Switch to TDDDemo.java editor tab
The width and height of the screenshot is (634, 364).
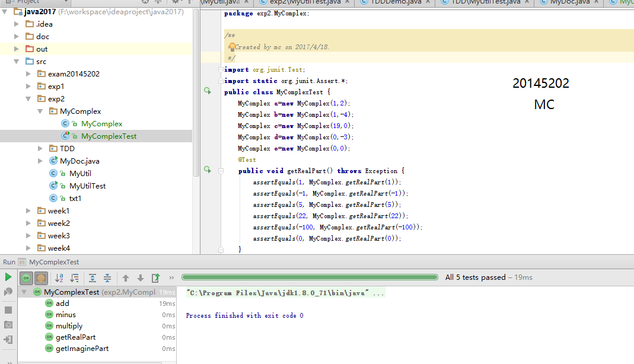click(396, 2)
